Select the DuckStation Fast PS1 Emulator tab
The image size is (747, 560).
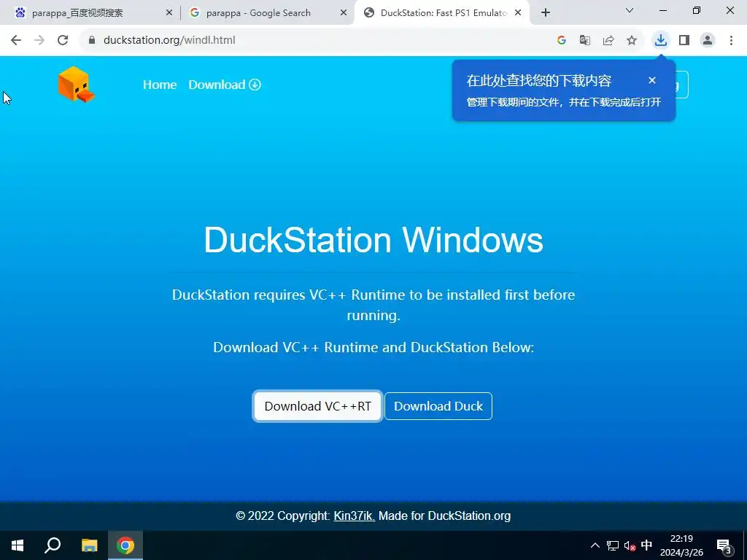point(442,13)
